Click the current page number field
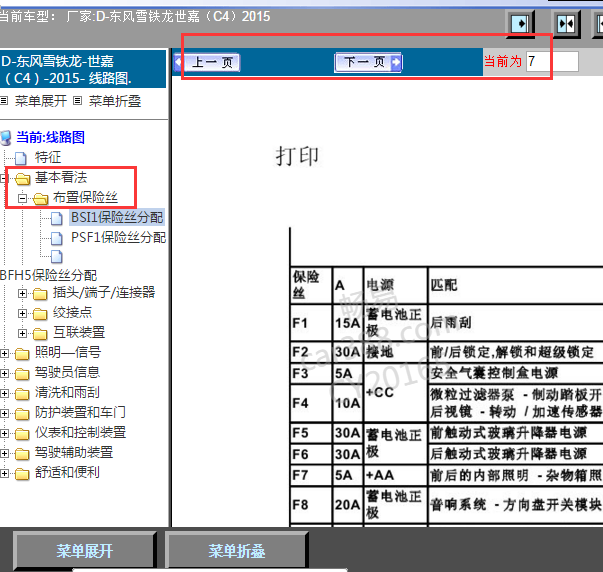The height and width of the screenshot is (572, 603). pyautogui.click(x=552, y=62)
